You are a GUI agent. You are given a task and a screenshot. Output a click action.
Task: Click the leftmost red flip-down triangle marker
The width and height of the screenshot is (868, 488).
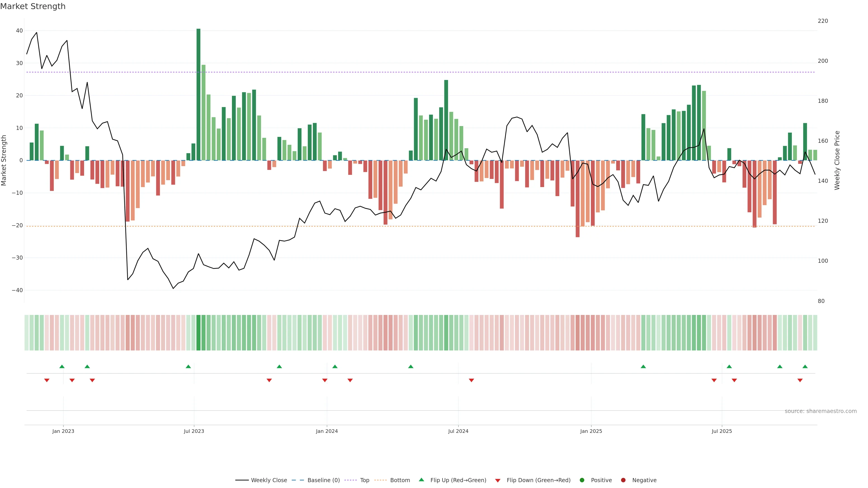47,380
